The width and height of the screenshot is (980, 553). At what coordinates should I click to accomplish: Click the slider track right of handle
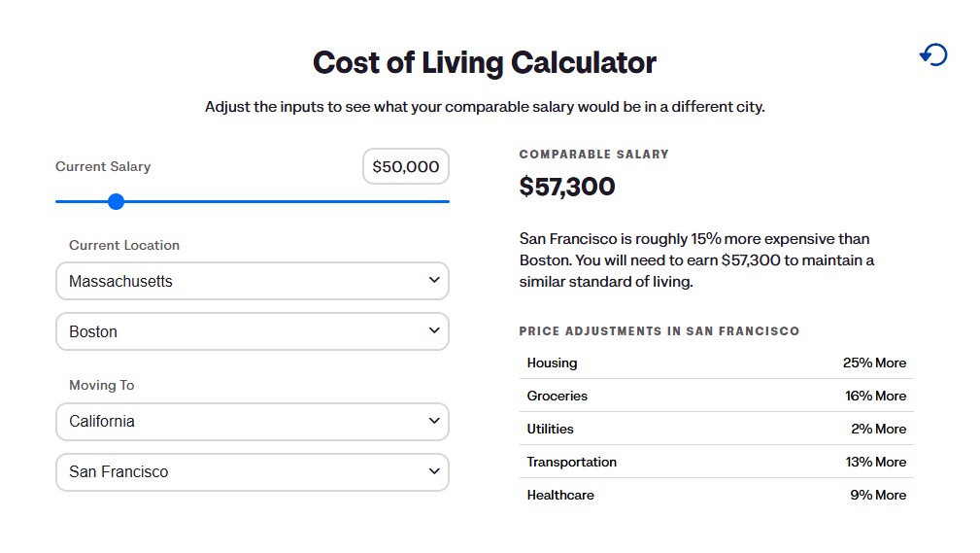coord(291,201)
